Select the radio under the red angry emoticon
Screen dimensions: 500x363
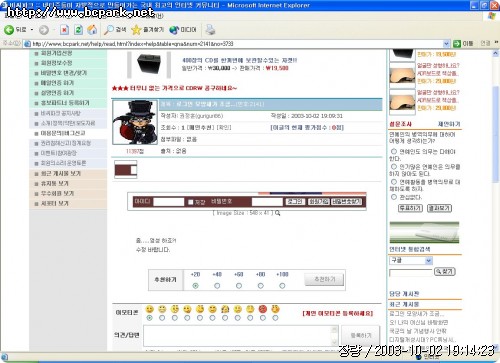263,318
